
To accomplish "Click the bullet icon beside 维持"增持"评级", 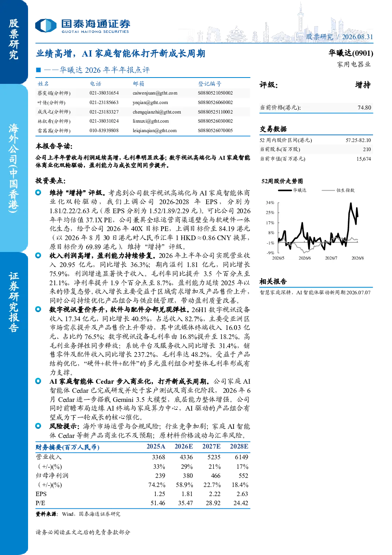I will click(38, 193).
